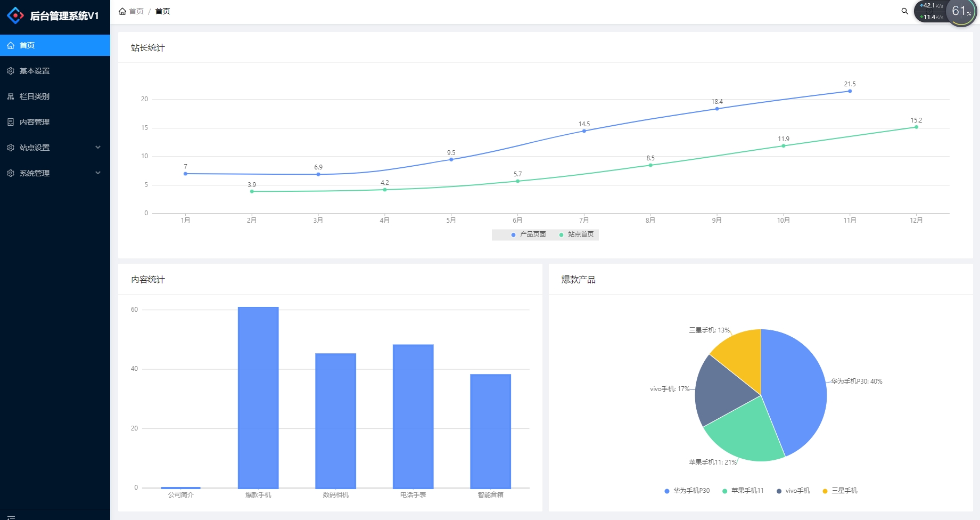Image resolution: width=980 pixels, height=520 pixels.
Task: Open search with the magnifier icon
Action: [x=904, y=11]
